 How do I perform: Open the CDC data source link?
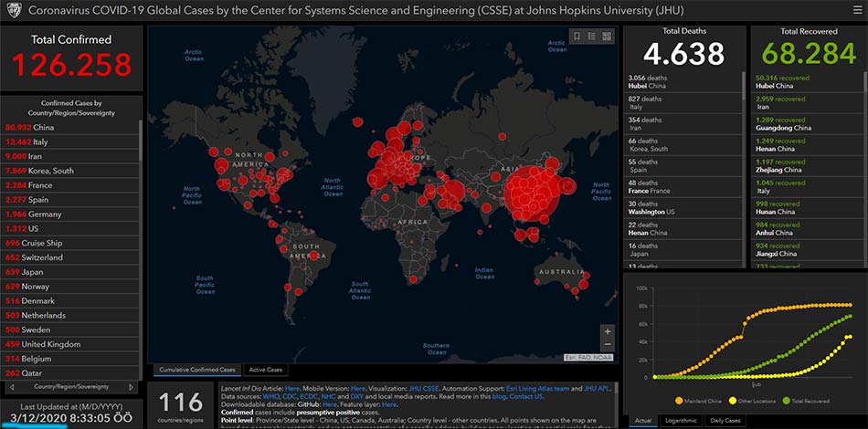[x=290, y=396]
